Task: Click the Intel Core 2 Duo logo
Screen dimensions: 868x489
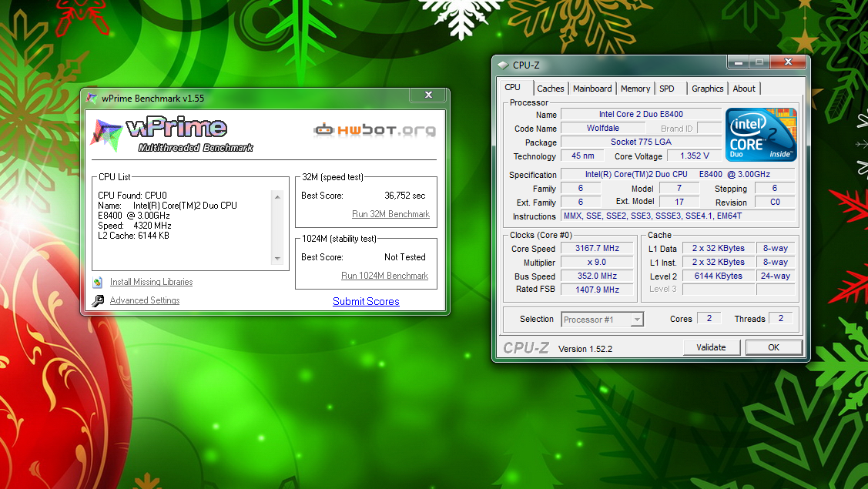Action: coord(761,135)
